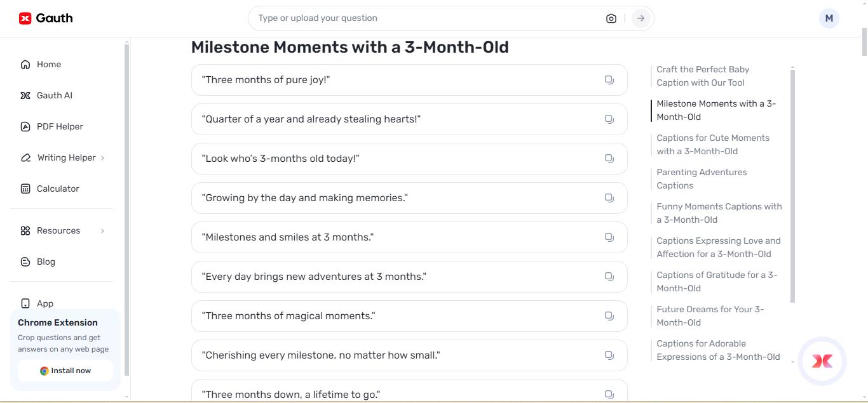
Task: Copy the "Three months down, a lifetime to go" caption
Action: [x=609, y=394]
